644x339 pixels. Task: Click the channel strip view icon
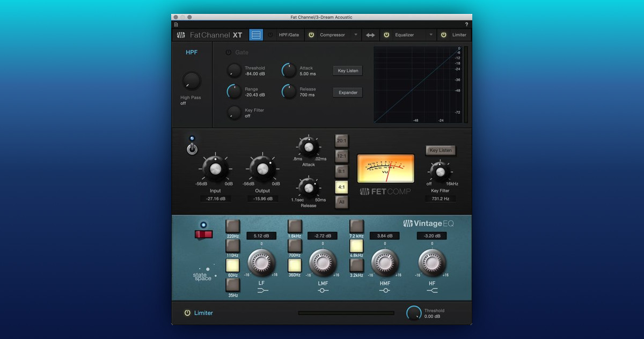(256, 35)
